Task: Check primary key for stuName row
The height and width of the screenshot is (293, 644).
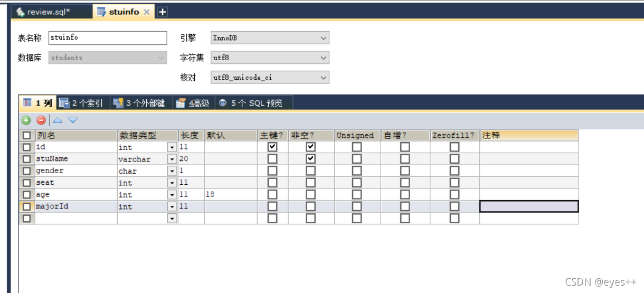Action: click(272, 158)
